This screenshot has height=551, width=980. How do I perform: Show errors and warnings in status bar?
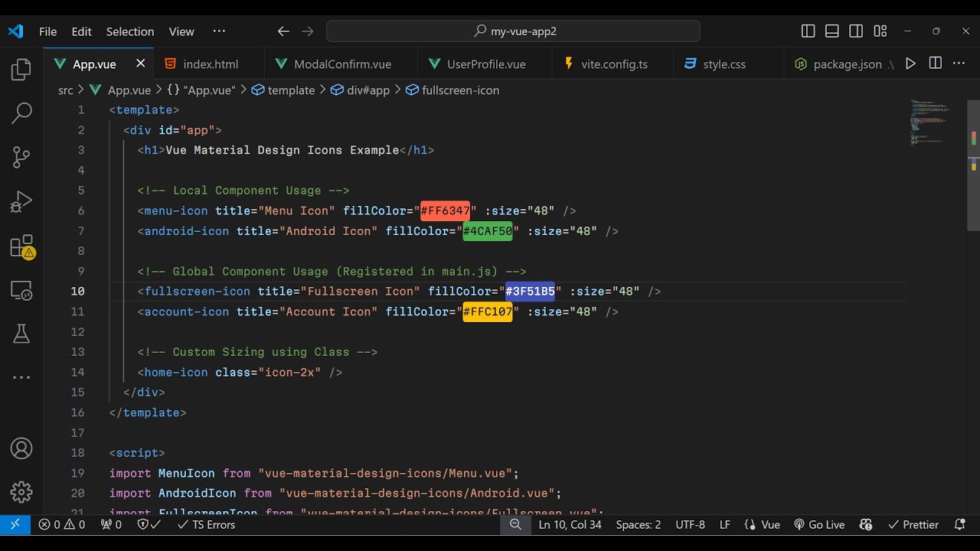pos(62,524)
